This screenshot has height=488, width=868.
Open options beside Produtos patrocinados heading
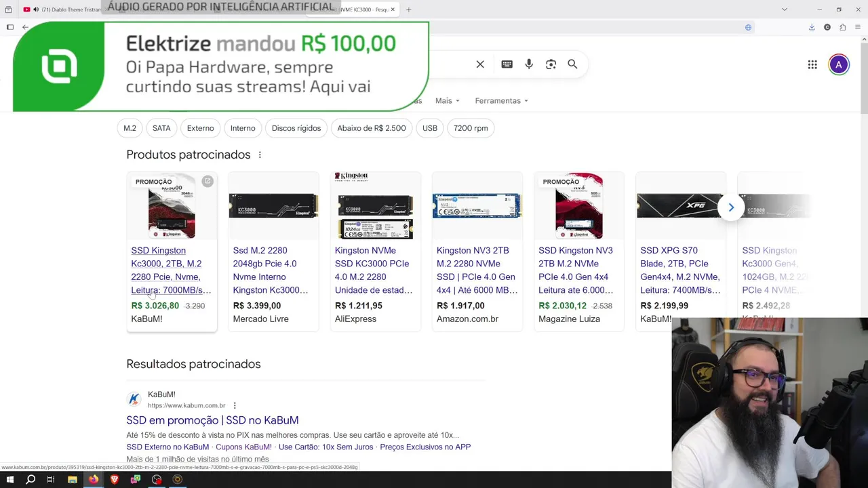pos(260,155)
